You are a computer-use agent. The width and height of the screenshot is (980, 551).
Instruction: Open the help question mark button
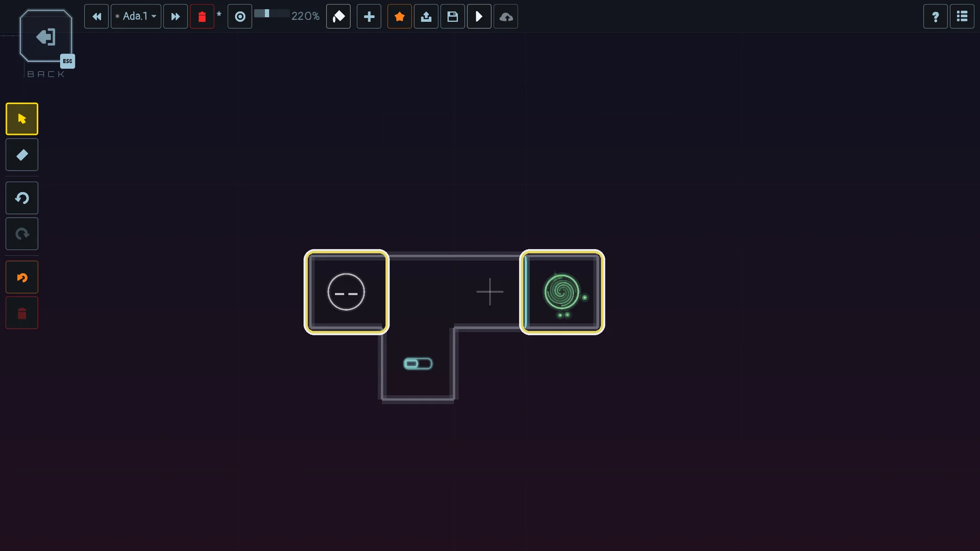click(x=936, y=16)
